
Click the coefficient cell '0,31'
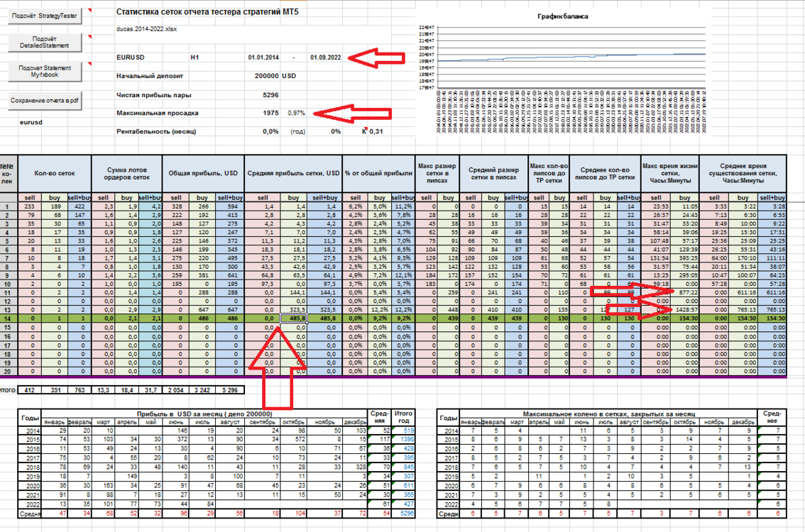tap(376, 131)
